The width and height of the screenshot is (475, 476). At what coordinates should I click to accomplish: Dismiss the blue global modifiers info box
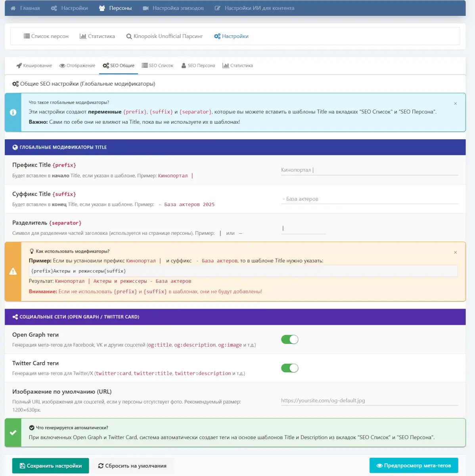coord(455,104)
